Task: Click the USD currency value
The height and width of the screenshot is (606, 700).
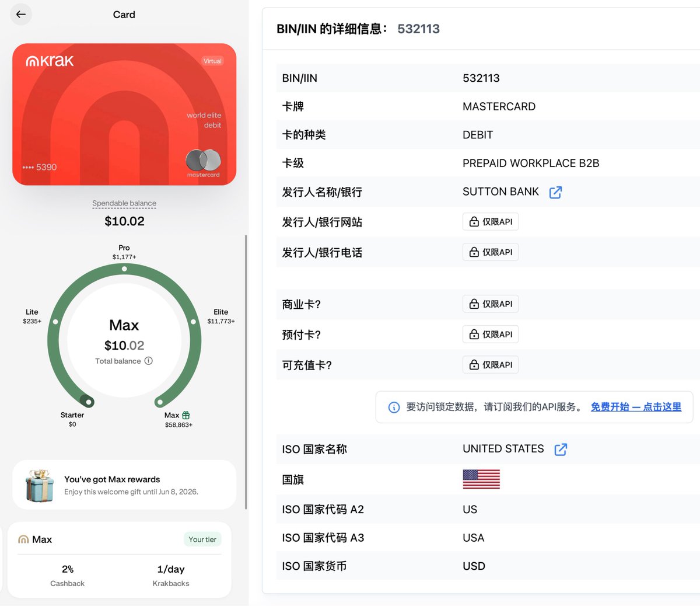Action: [x=474, y=566]
